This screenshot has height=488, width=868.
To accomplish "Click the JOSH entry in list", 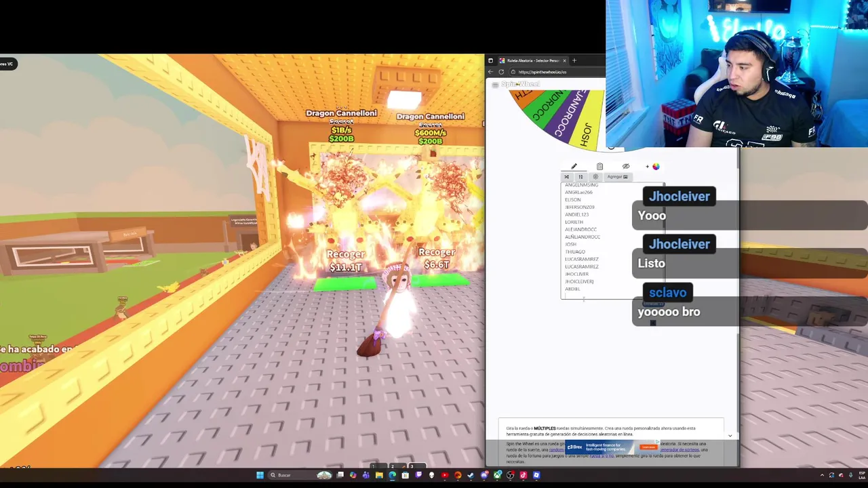I will [x=571, y=244].
